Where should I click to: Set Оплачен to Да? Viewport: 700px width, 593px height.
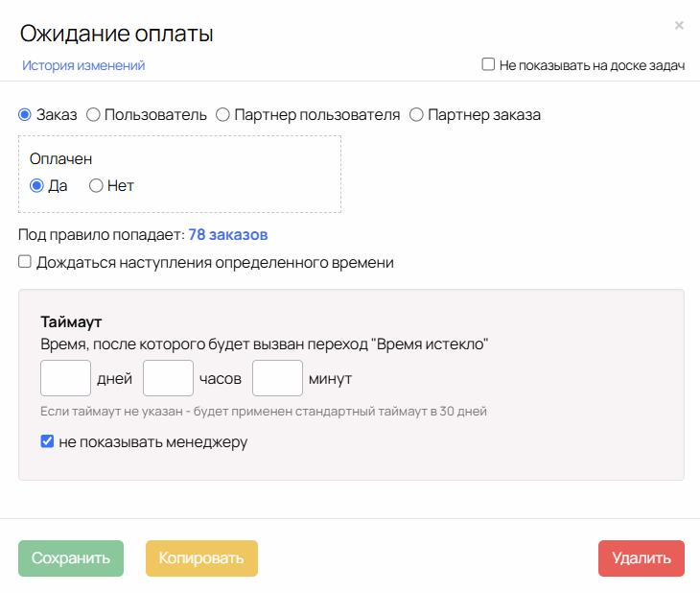click(x=36, y=185)
